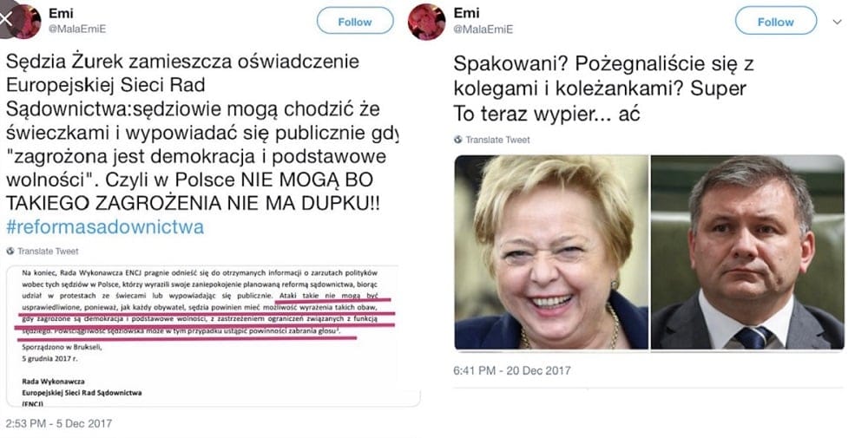Click the globe icon beside the right Translate Tweet
The height and width of the screenshot is (438, 868).
click(x=457, y=140)
